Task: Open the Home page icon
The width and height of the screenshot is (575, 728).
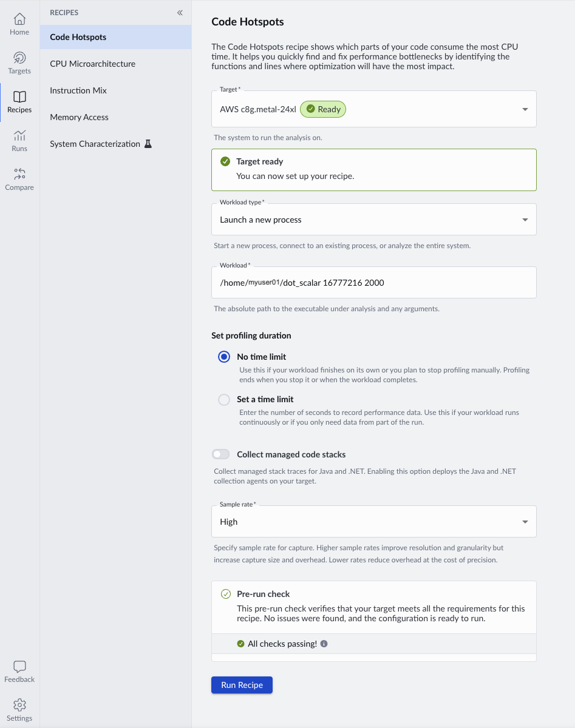Action: tap(19, 19)
